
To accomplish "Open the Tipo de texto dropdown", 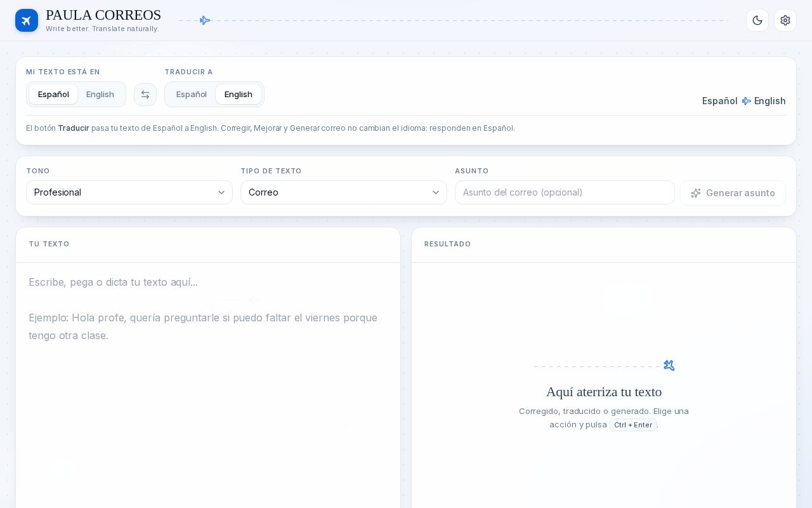I will click(344, 192).
